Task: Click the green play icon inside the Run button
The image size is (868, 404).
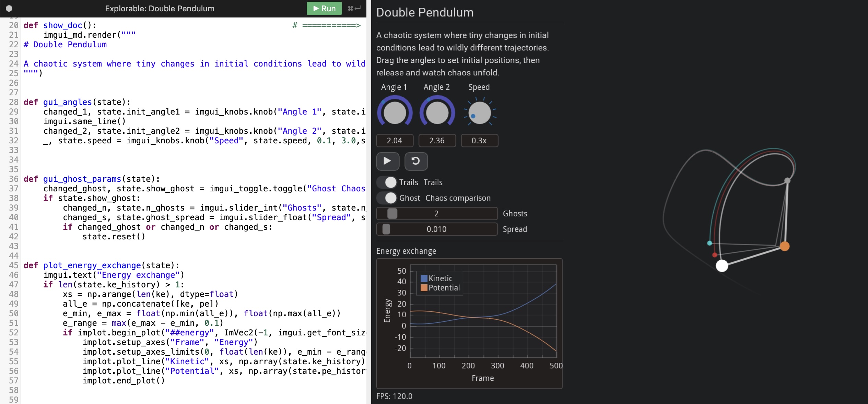Action: coord(314,8)
